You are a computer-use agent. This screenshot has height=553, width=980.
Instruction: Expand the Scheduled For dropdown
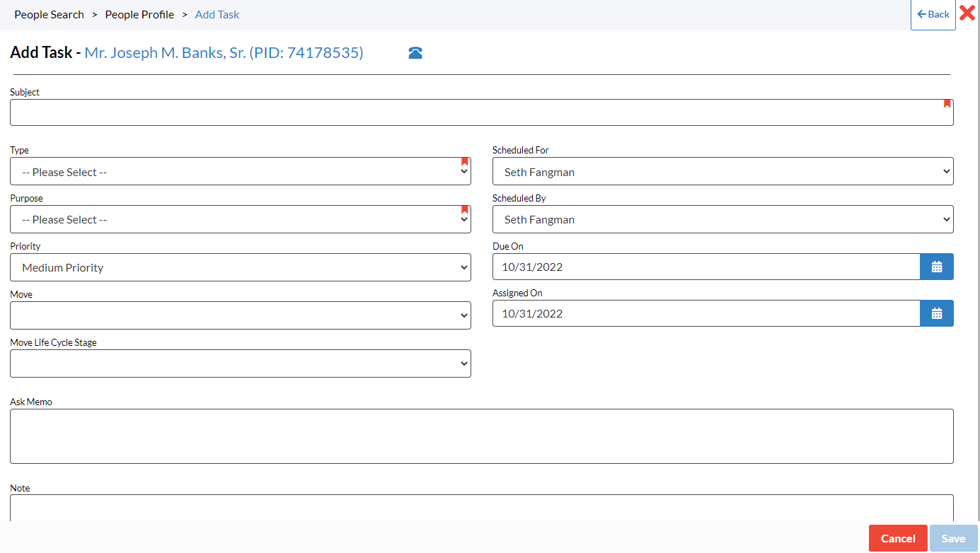723,171
